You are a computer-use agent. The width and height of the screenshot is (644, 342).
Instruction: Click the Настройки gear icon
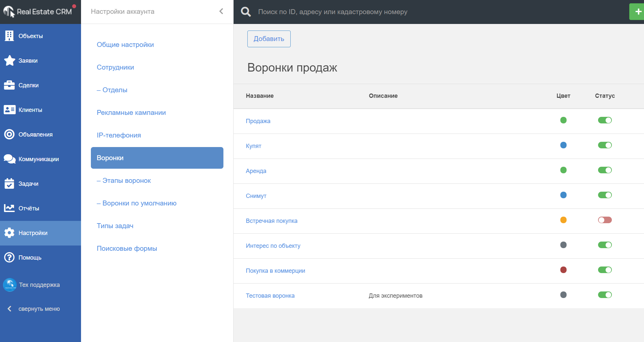click(9, 233)
